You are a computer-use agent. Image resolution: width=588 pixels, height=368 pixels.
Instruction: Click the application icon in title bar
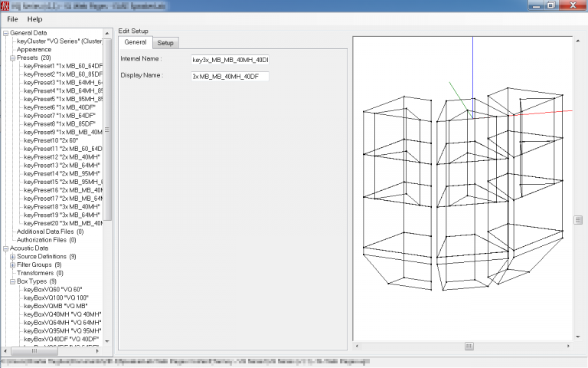pyautogui.click(x=5, y=5)
